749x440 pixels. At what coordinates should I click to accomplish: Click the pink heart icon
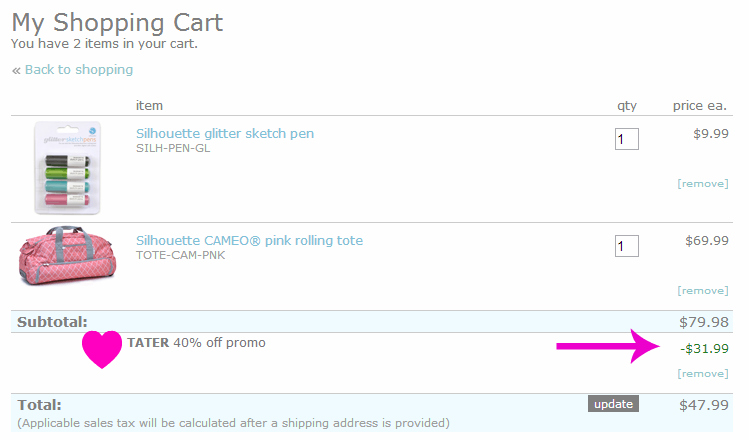(x=102, y=349)
